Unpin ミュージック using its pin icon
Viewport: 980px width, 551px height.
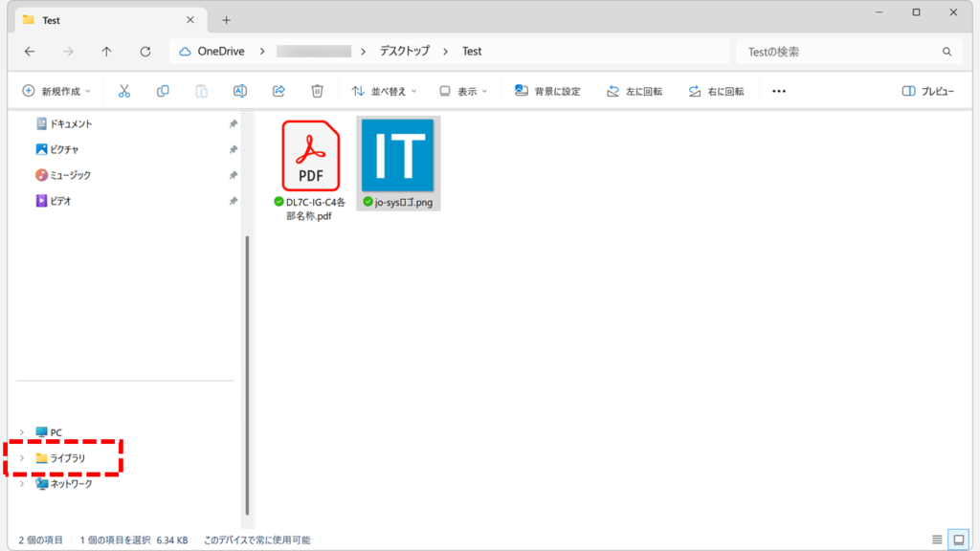234,175
